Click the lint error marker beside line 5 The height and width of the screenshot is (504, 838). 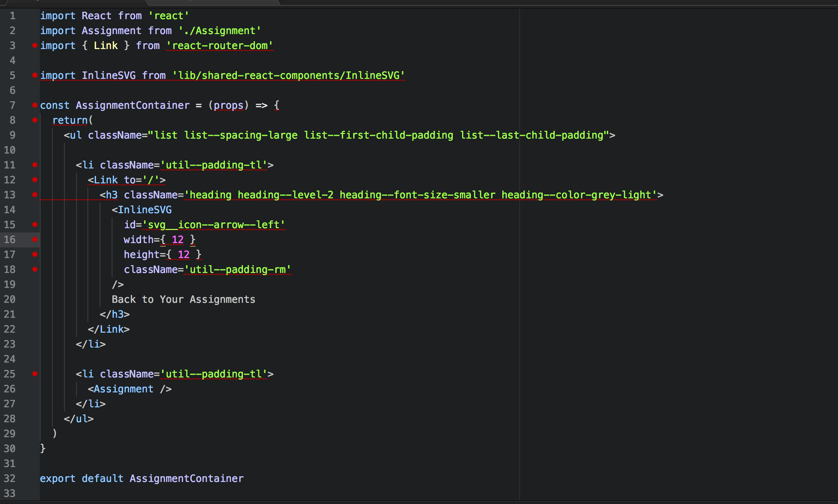tap(35, 75)
